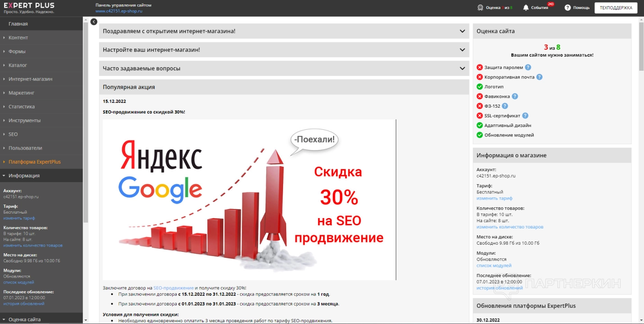Viewport: 644px width, 324px height.
Task: Click help icon next to Защита паролем
Action: pos(528,67)
